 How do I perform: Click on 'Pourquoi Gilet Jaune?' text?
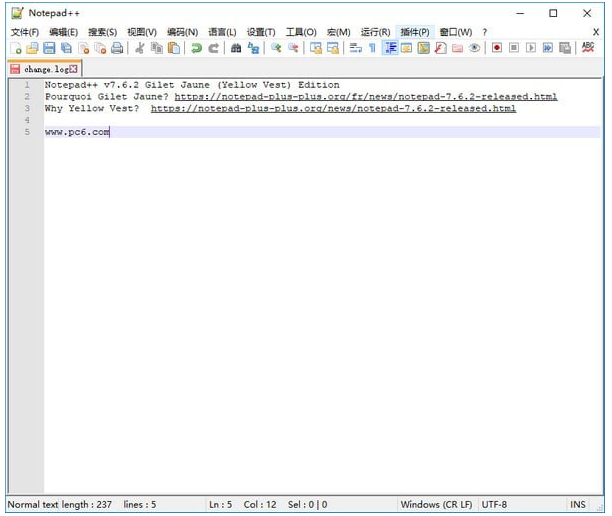click(107, 96)
